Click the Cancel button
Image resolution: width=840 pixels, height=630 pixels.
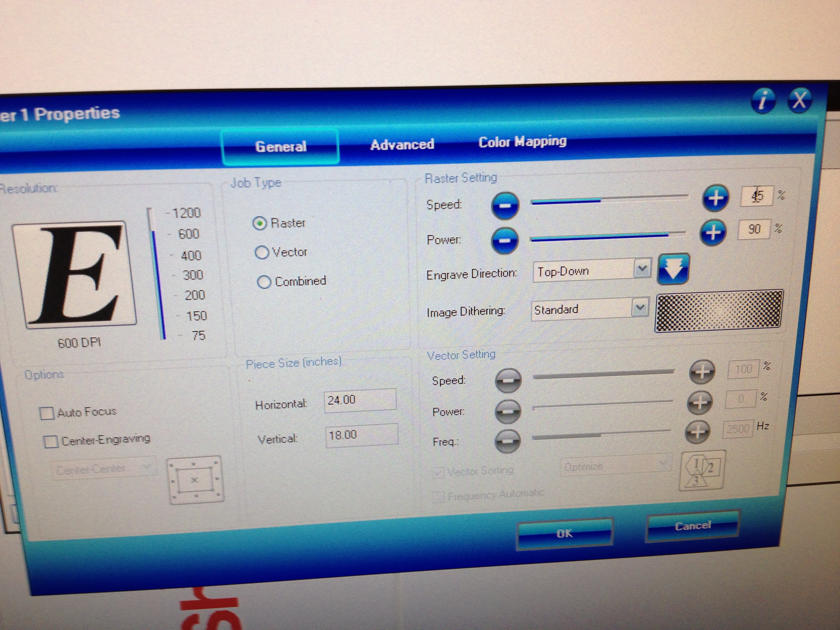[693, 526]
